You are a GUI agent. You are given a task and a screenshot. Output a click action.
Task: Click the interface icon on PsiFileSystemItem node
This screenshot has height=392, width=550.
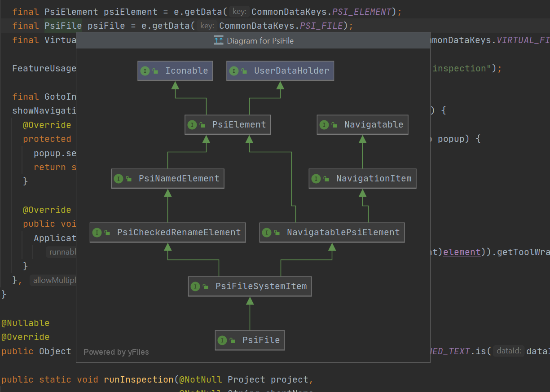[x=195, y=286]
